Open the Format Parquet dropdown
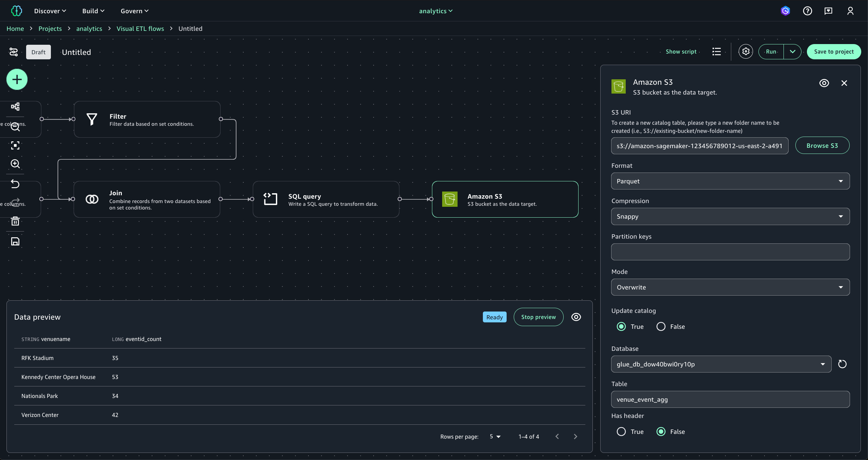This screenshot has width=868, height=460. (x=730, y=181)
